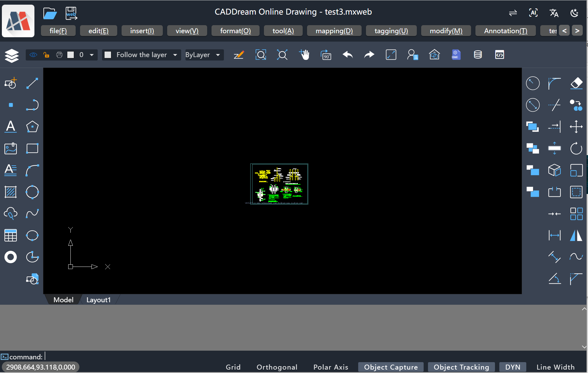Image resolution: width=588 pixels, height=373 pixels.
Task: Expand the layer 0 dropdown arrow
Action: click(92, 55)
